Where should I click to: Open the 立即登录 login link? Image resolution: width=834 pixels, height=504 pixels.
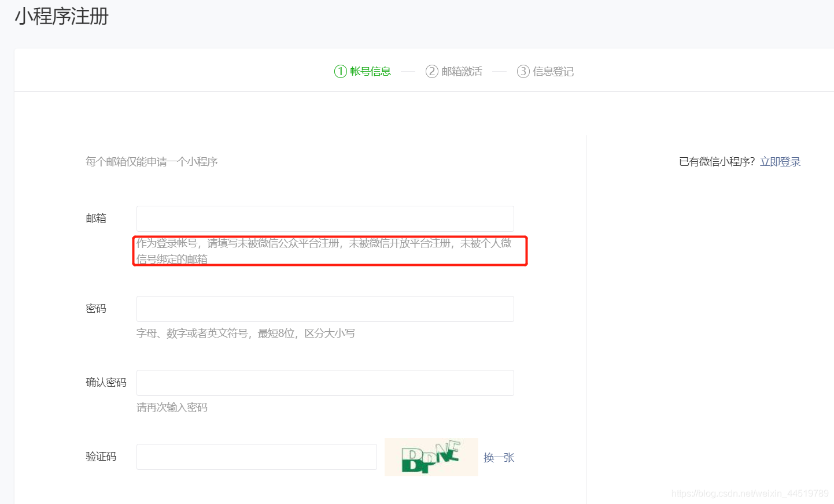(x=780, y=161)
